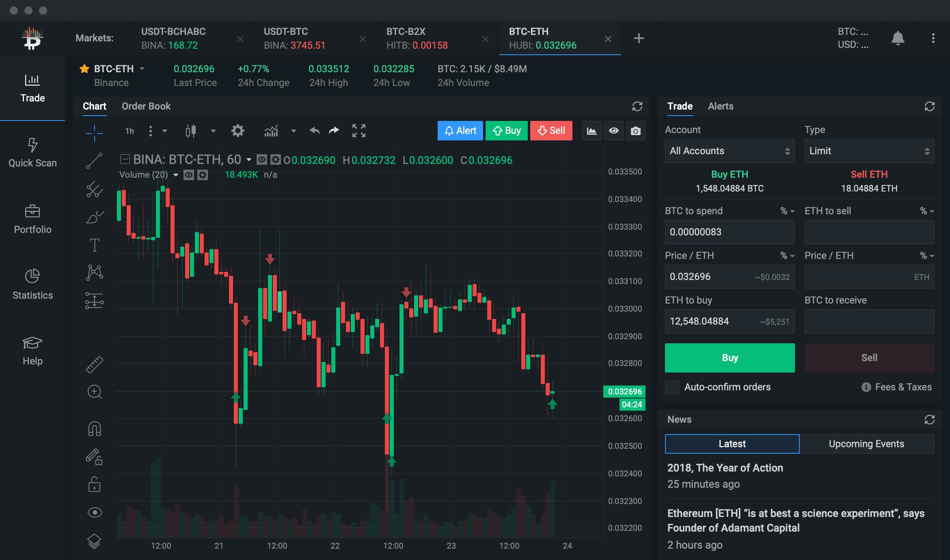Enable magnet mode tool
The width and height of the screenshot is (950, 560).
(94, 429)
